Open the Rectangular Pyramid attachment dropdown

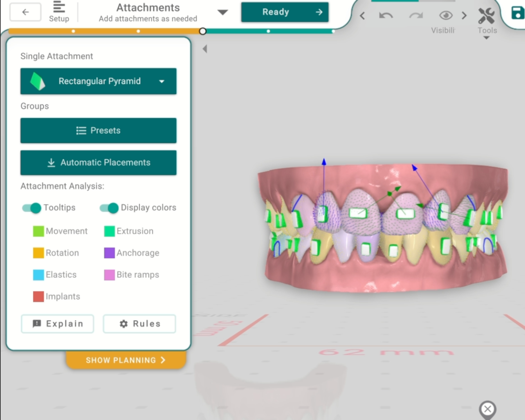pos(98,81)
